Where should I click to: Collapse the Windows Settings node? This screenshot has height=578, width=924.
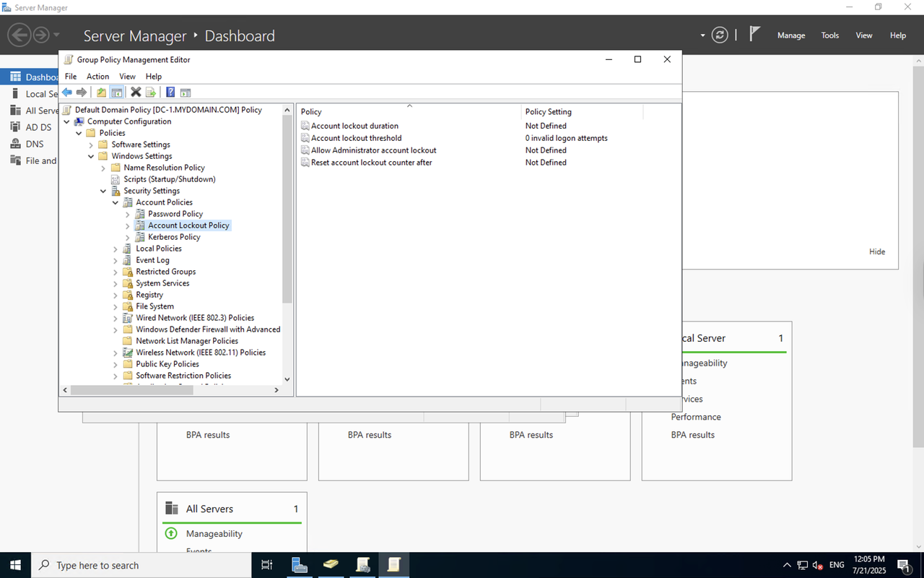(92, 156)
